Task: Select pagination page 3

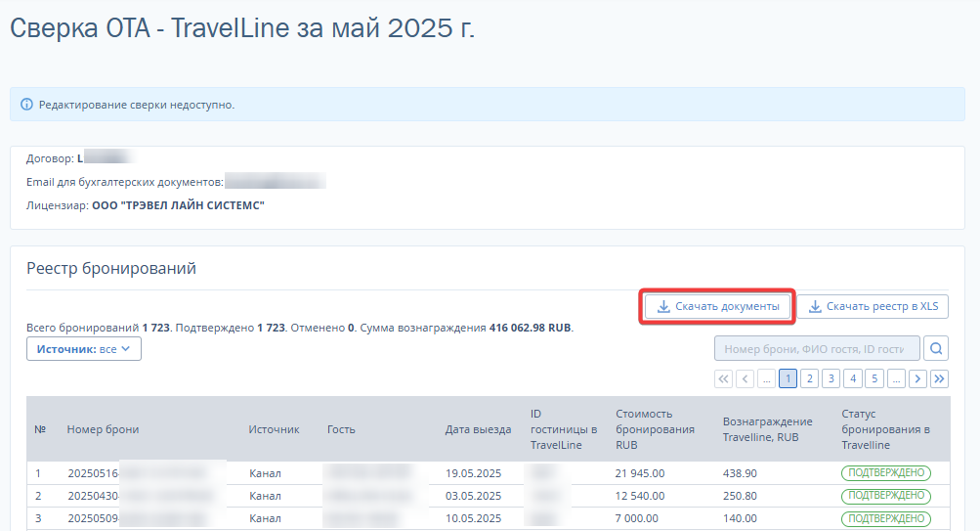Action: pos(831,378)
